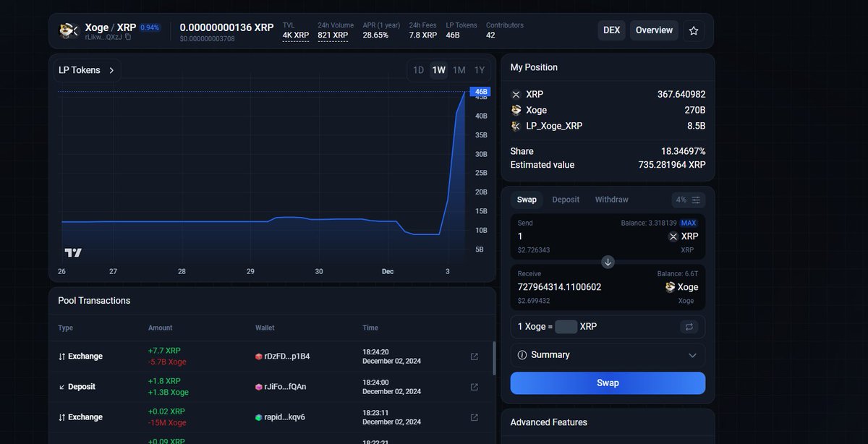Click Xoge icon in My Position

click(x=516, y=111)
